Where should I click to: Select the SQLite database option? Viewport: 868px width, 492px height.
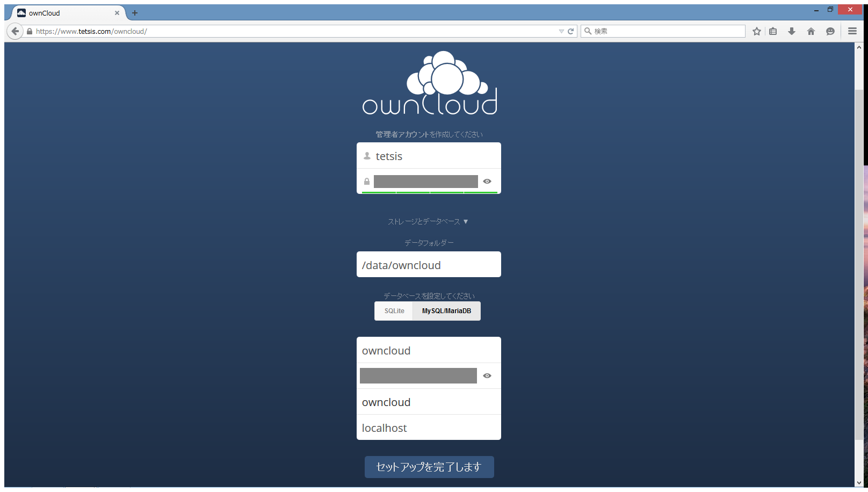coord(394,311)
